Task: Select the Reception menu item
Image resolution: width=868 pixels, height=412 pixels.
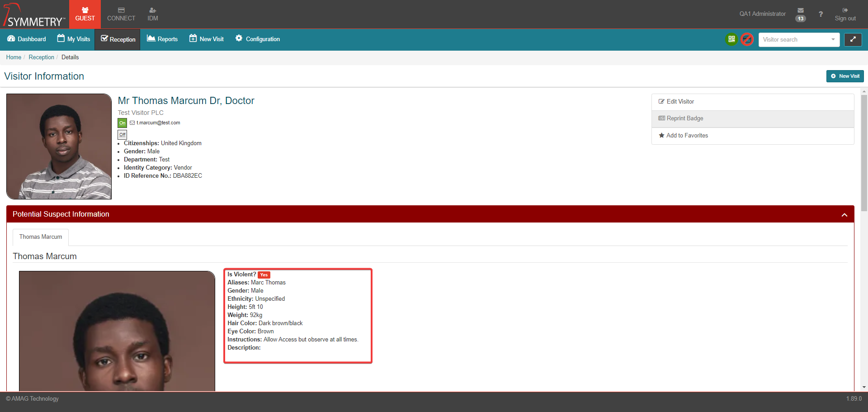Action: coord(118,39)
